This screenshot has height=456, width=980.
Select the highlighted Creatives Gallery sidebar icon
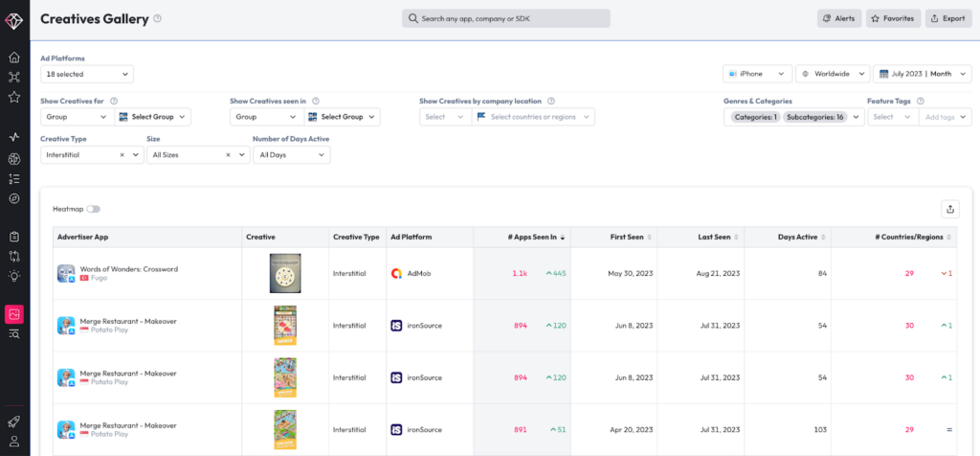click(14, 314)
